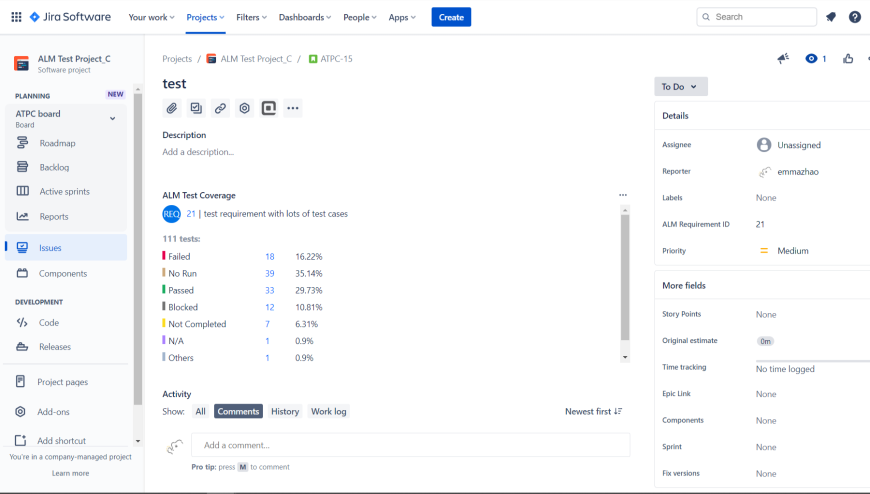The image size is (870, 494).
Task: Open the 39 No Run tests link
Action: (270, 273)
